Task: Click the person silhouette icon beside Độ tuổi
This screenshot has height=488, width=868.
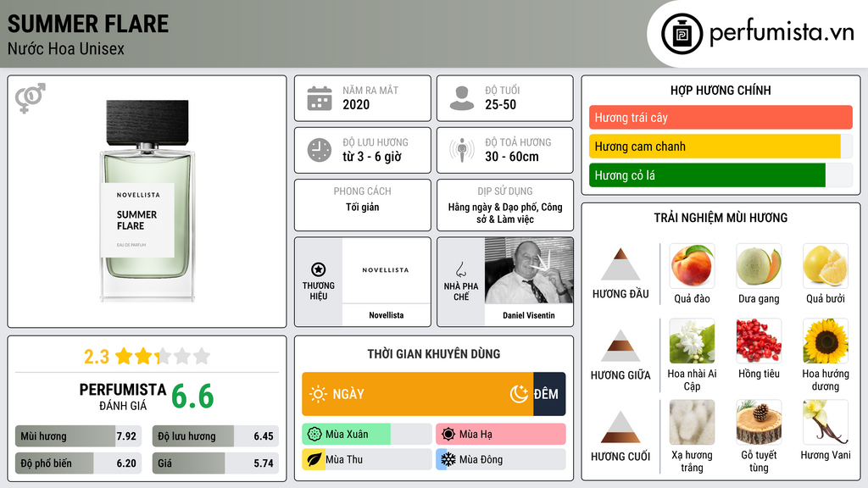Action: 462,98
